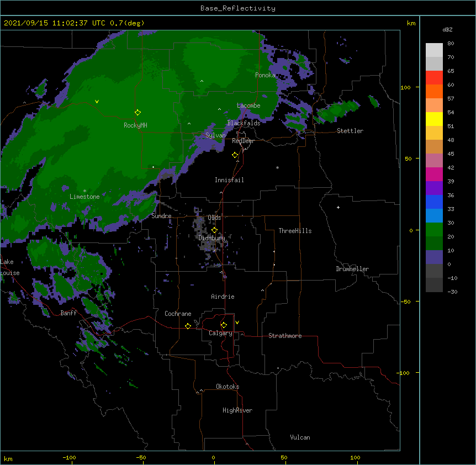Click the yellow diamond marker below Olds label
The image size is (476, 465).
(214, 230)
